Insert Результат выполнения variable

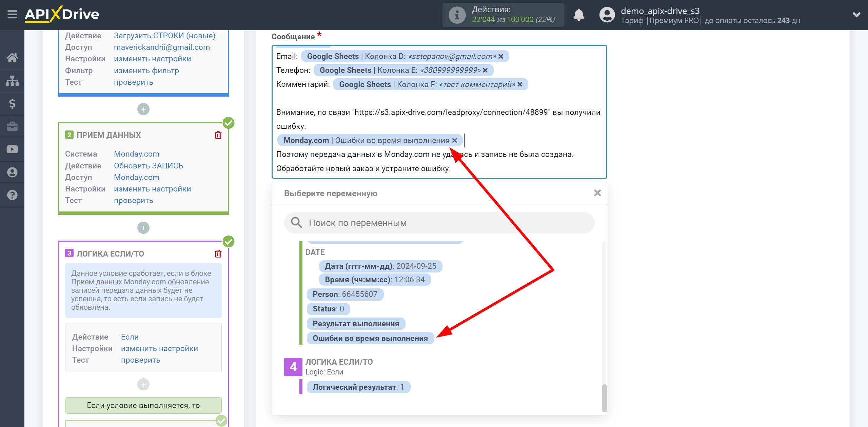[x=356, y=324]
